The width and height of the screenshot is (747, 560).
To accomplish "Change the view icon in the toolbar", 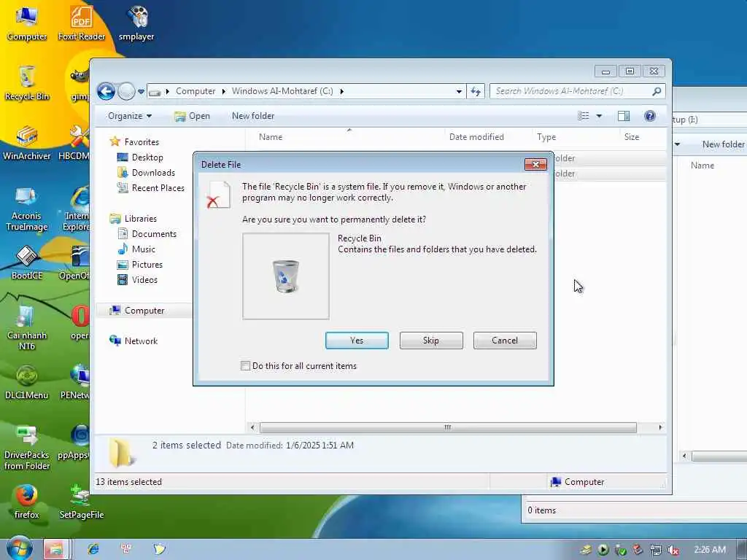I will [583, 116].
